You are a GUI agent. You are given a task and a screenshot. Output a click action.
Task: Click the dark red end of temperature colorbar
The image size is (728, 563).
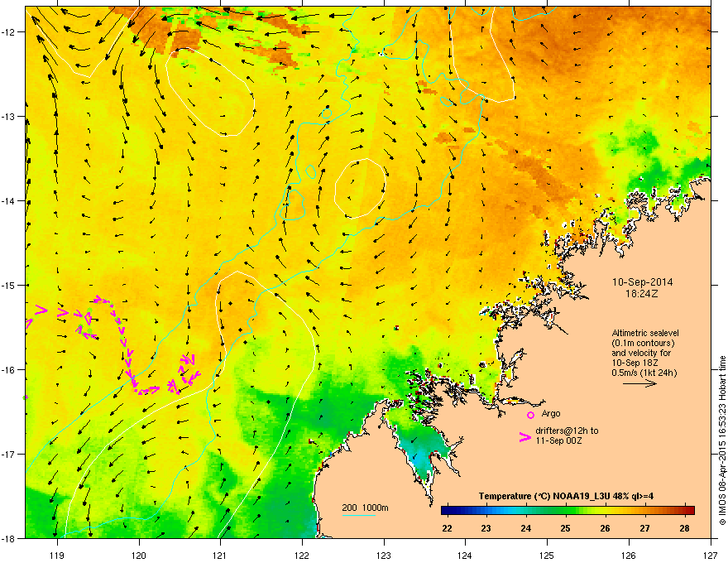click(x=689, y=510)
